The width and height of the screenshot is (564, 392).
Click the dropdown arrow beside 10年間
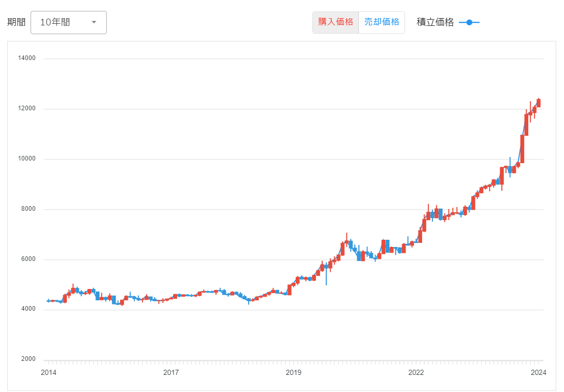click(94, 22)
